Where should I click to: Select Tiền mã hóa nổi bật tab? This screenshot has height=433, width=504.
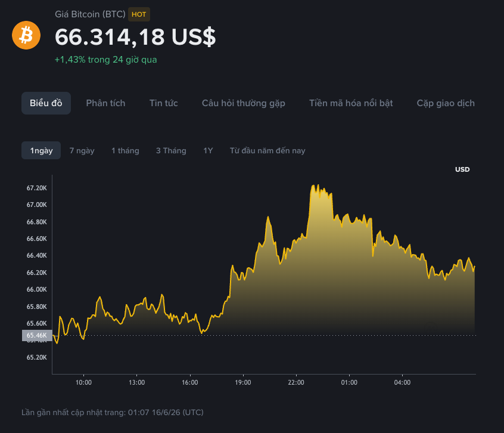click(351, 103)
